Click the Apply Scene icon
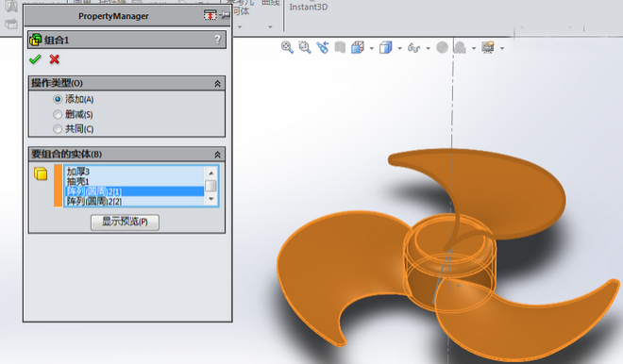 point(460,48)
